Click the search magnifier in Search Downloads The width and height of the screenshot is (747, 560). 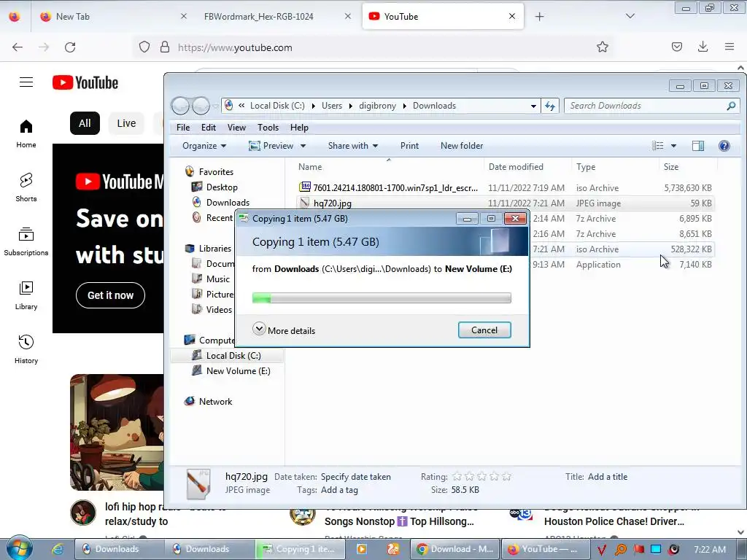731,106
